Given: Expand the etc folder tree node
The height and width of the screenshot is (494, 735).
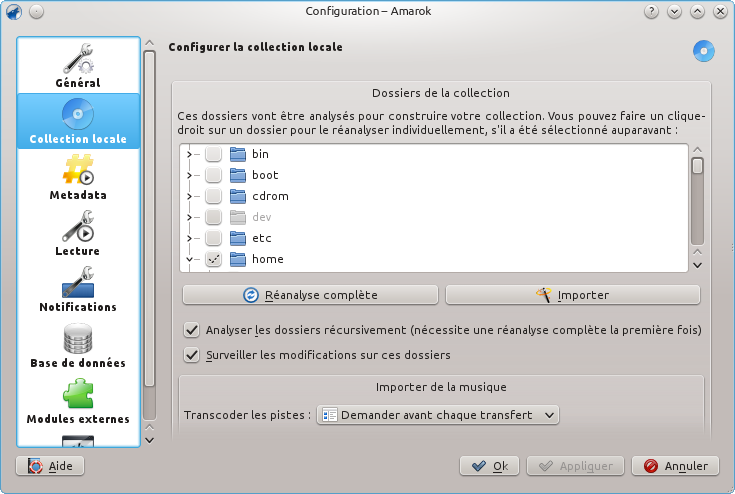Looking at the screenshot, I should (189, 238).
